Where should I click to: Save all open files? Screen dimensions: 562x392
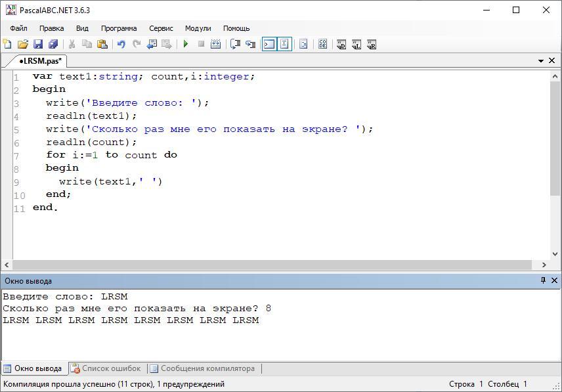(x=53, y=44)
